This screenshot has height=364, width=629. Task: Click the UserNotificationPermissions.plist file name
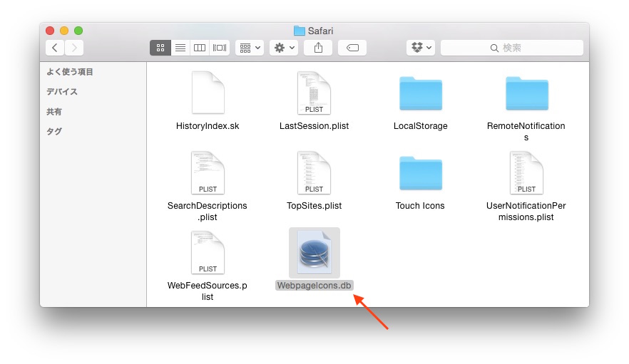click(x=526, y=212)
